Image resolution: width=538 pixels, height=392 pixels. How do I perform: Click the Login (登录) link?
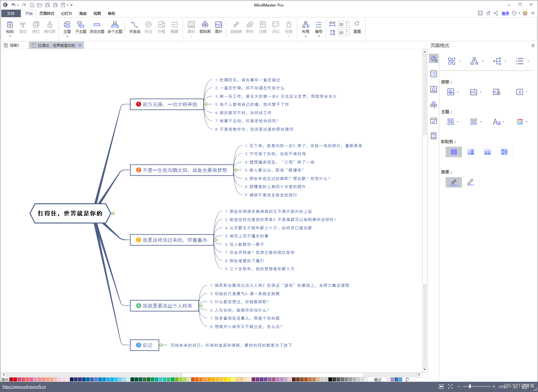pos(505,13)
